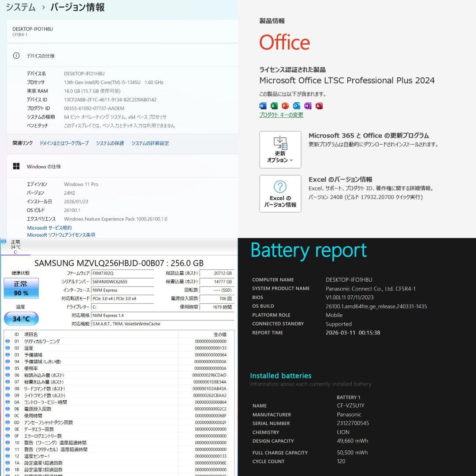476x476 pixels.
Task: Click the firmware field FXM7302Q
Action: click(123, 273)
